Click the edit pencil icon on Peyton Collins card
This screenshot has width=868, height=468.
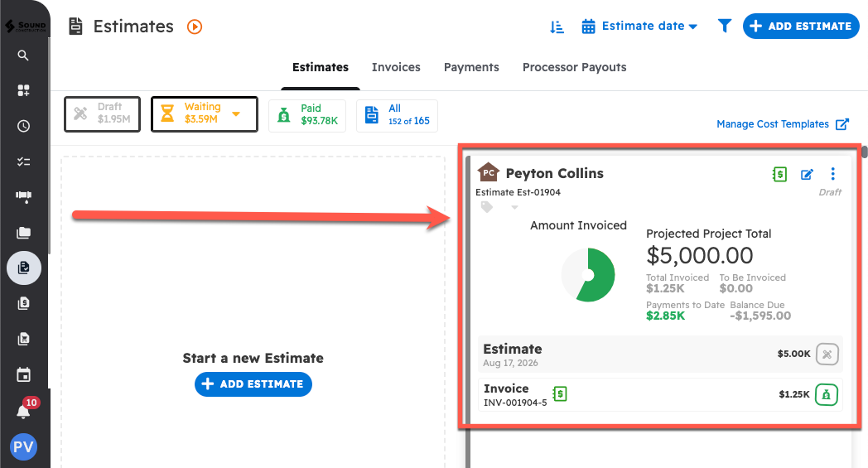pyautogui.click(x=807, y=174)
